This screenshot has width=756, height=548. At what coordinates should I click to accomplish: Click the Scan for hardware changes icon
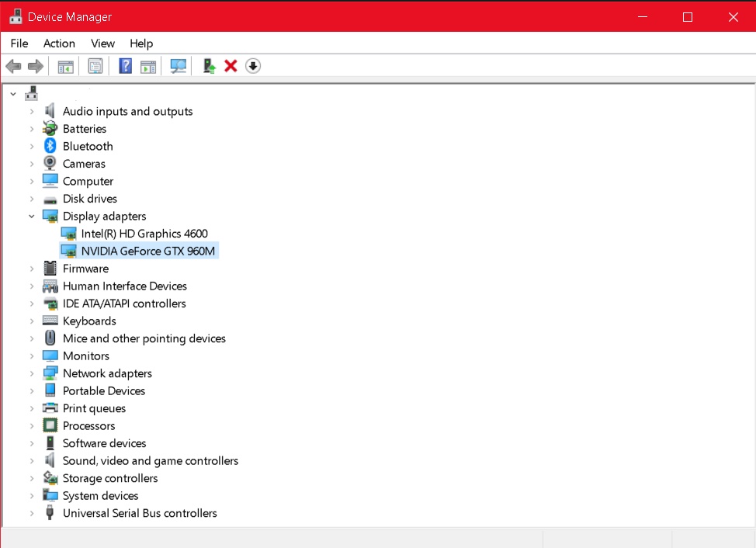(178, 66)
